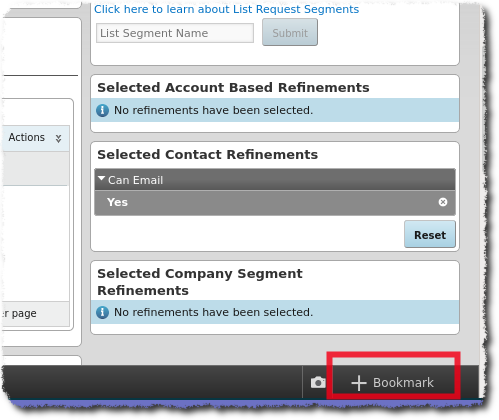
Task: Open the List Request Segments help link
Action: [x=226, y=9]
